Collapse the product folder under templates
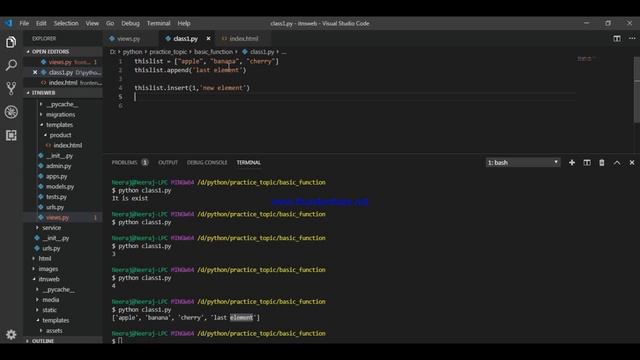 (60, 135)
